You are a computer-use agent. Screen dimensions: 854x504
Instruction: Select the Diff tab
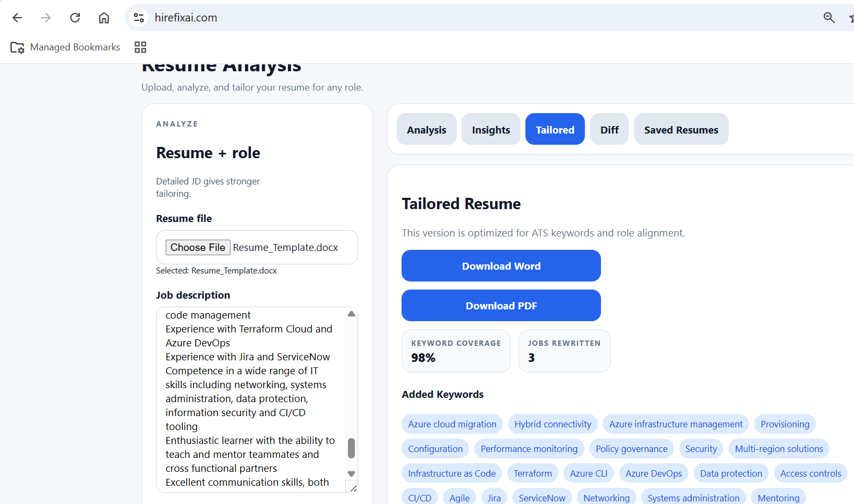(609, 129)
